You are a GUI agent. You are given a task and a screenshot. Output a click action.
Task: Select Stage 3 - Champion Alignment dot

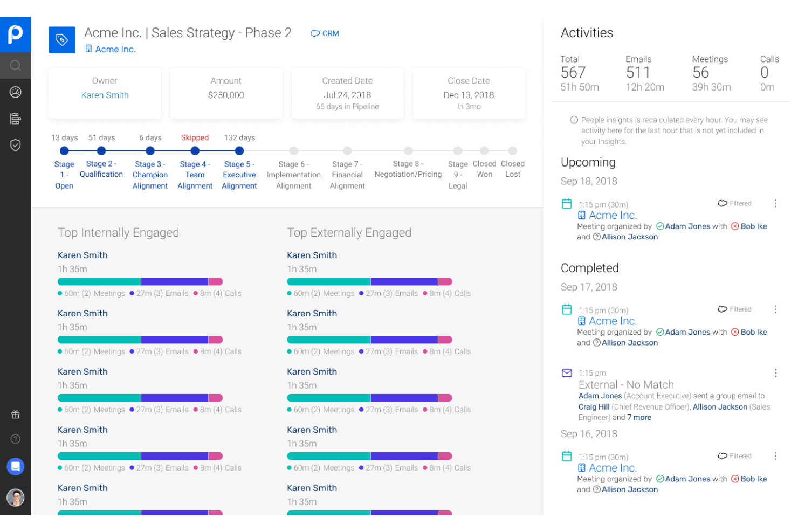(x=150, y=151)
